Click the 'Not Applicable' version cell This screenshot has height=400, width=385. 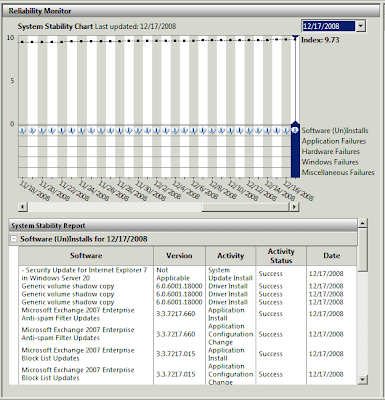coord(173,274)
